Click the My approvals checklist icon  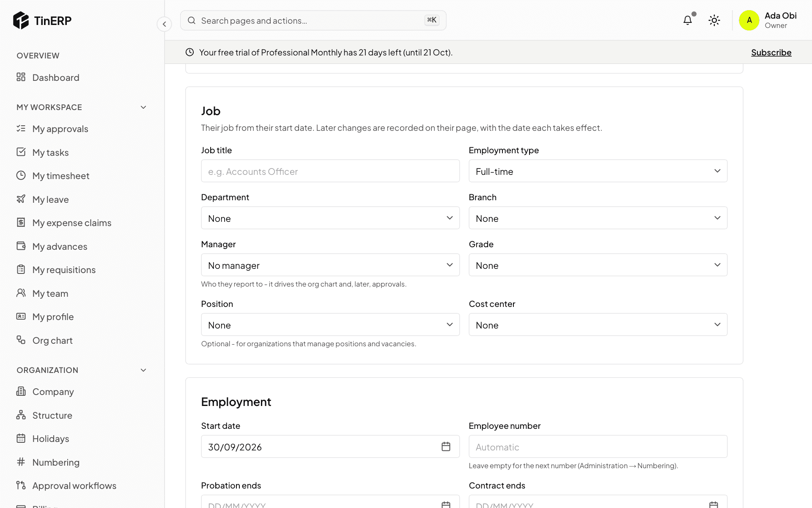click(21, 128)
